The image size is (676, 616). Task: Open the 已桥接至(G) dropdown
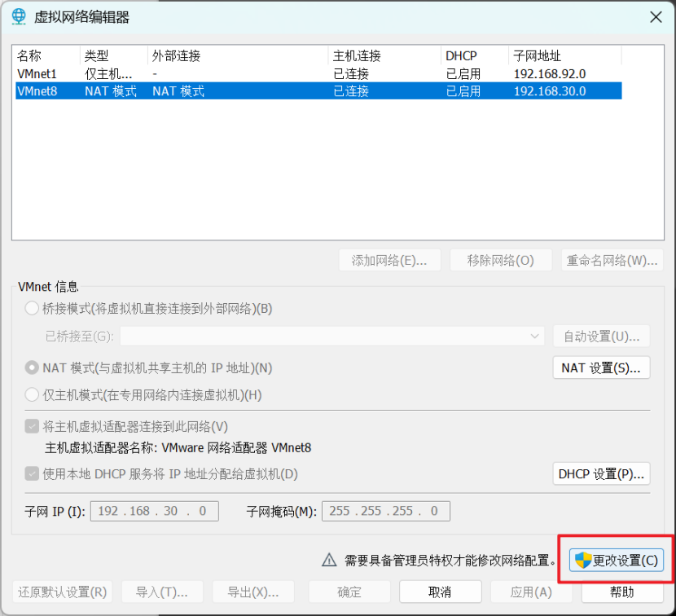coord(332,336)
